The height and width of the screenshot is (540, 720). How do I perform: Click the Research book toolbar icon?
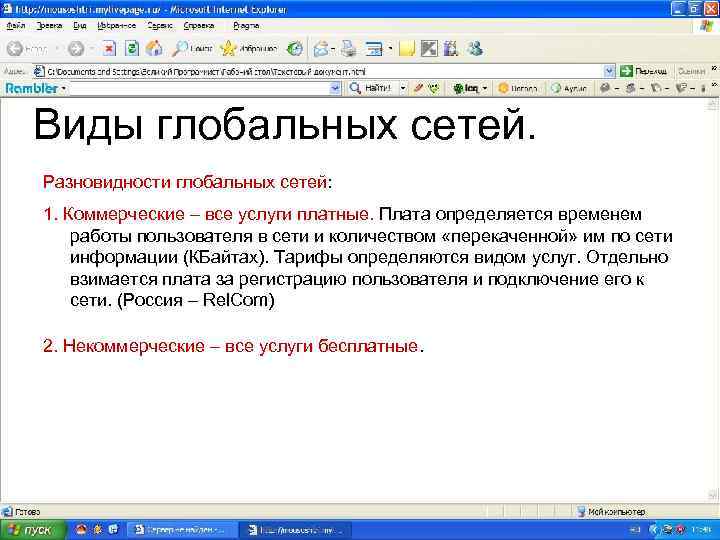[451, 48]
